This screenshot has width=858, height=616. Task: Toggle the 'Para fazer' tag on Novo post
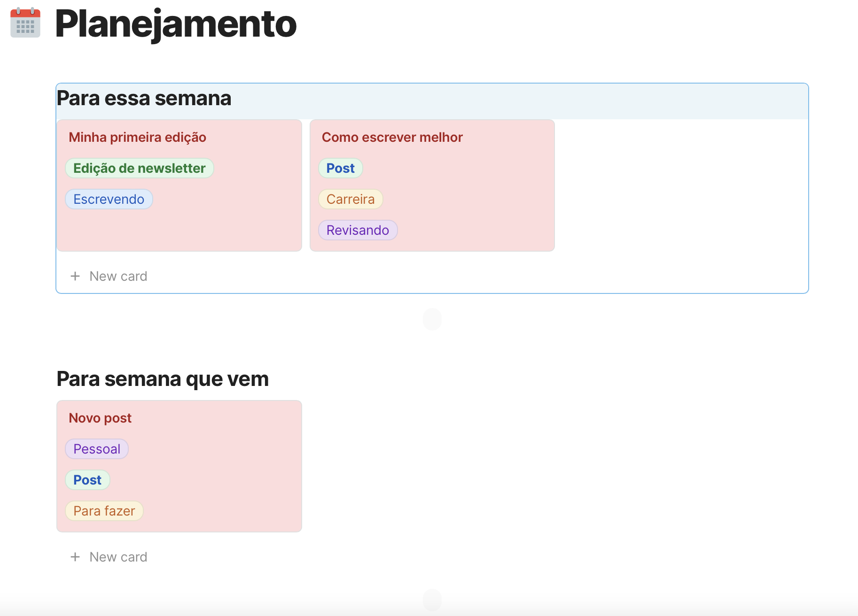click(x=104, y=511)
